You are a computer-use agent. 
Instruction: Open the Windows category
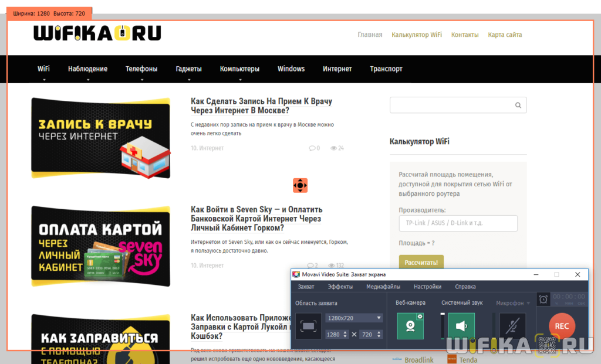coord(291,69)
